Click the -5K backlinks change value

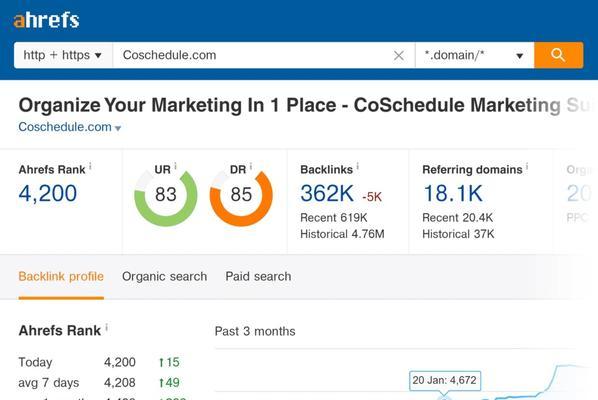372,197
